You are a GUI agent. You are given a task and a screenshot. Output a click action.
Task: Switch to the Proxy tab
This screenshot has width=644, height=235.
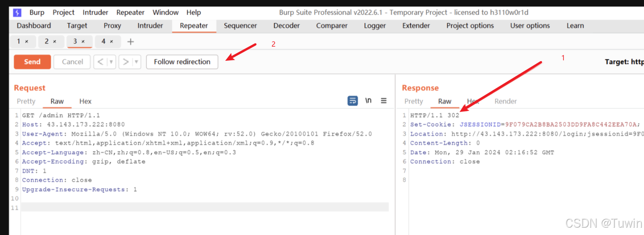[112, 26]
